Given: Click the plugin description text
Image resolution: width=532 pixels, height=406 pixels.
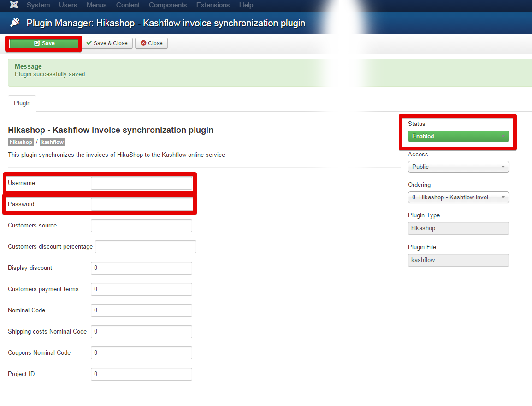Looking at the screenshot, I should [116, 155].
